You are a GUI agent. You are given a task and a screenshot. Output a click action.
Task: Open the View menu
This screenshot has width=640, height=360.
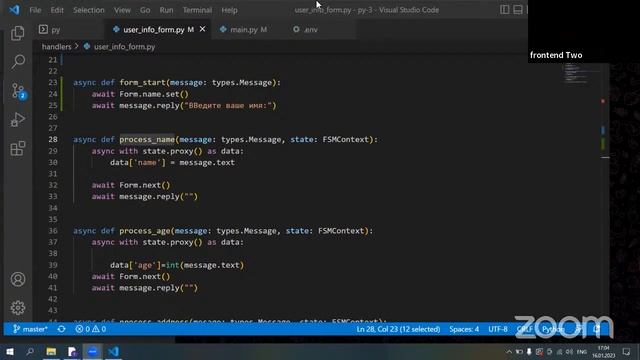122,10
